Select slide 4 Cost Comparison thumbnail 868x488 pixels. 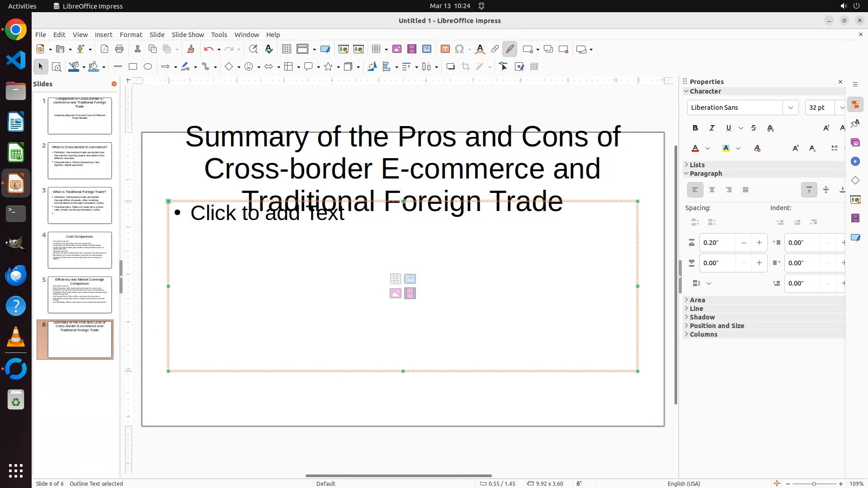click(x=80, y=250)
